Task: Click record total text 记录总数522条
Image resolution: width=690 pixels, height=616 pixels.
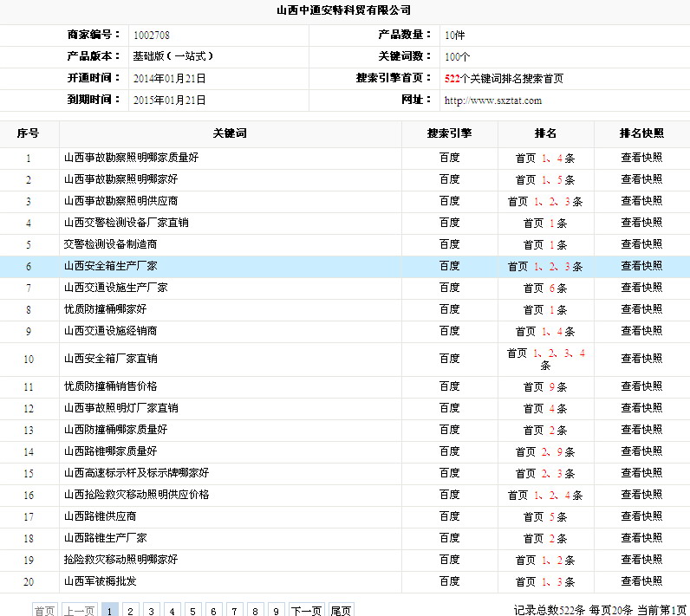Action: point(550,610)
